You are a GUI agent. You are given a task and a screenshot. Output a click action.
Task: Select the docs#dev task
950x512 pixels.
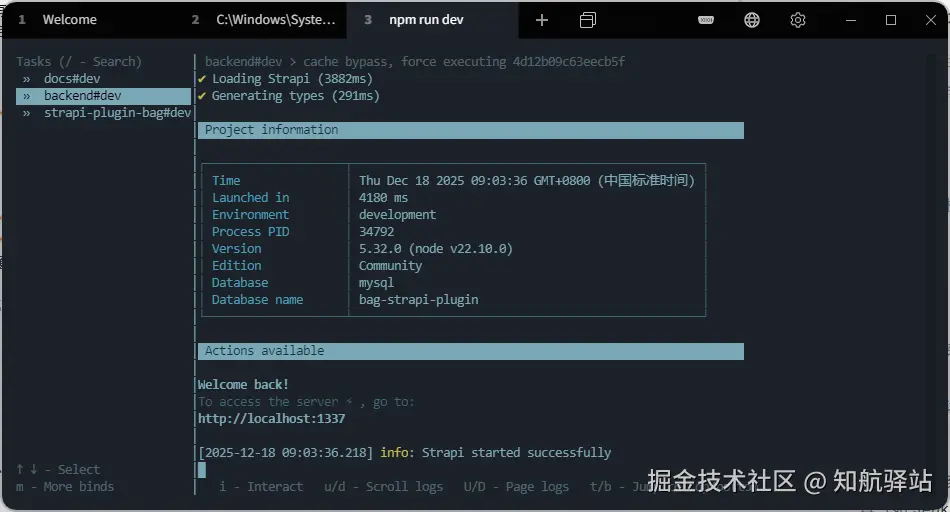(x=72, y=79)
